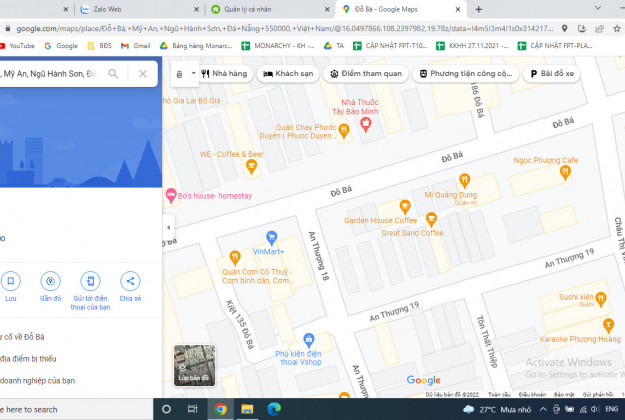The image size is (625, 420).
Task: Click the doanh nghiệp của bạn option
Action: coord(37,381)
